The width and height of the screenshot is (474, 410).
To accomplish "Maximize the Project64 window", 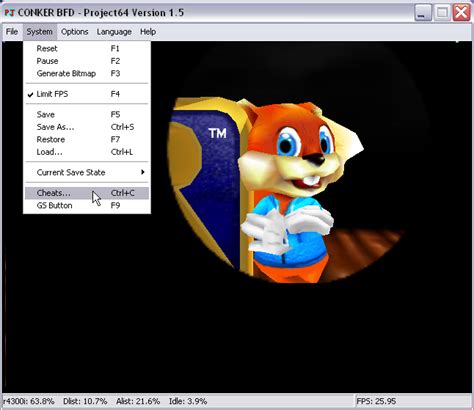I will (442, 13).
